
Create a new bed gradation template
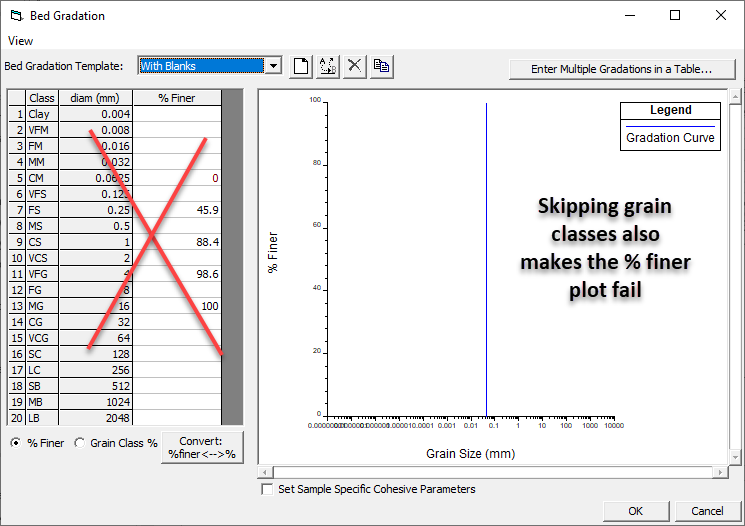(301, 66)
